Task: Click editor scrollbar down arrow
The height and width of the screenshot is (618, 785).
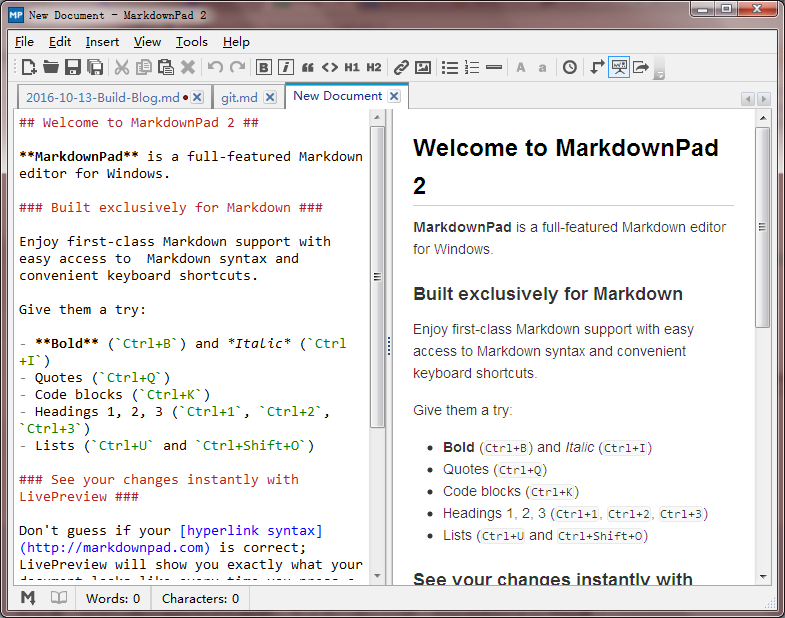Action: pos(377,576)
